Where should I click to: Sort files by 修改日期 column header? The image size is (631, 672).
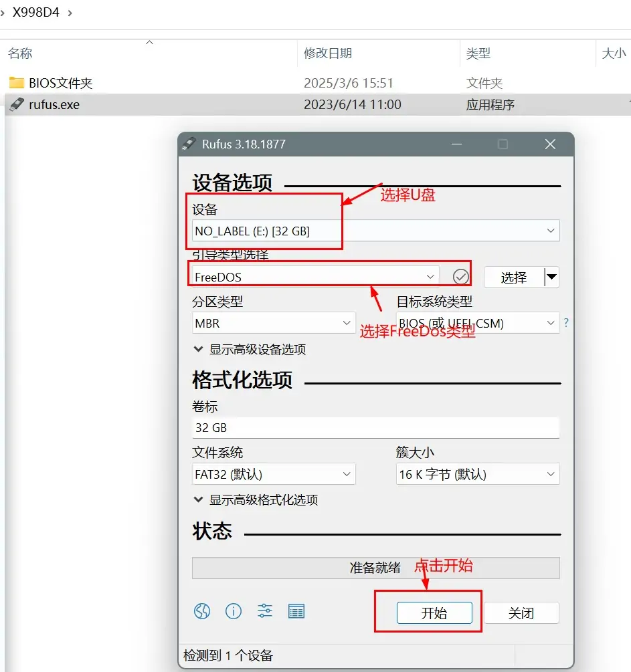pos(328,53)
